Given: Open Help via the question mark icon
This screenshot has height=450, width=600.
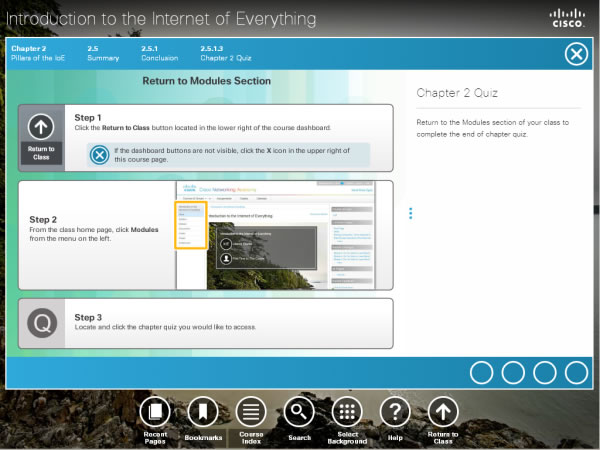Looking at the screenshot, I should (x=395, y=411).
